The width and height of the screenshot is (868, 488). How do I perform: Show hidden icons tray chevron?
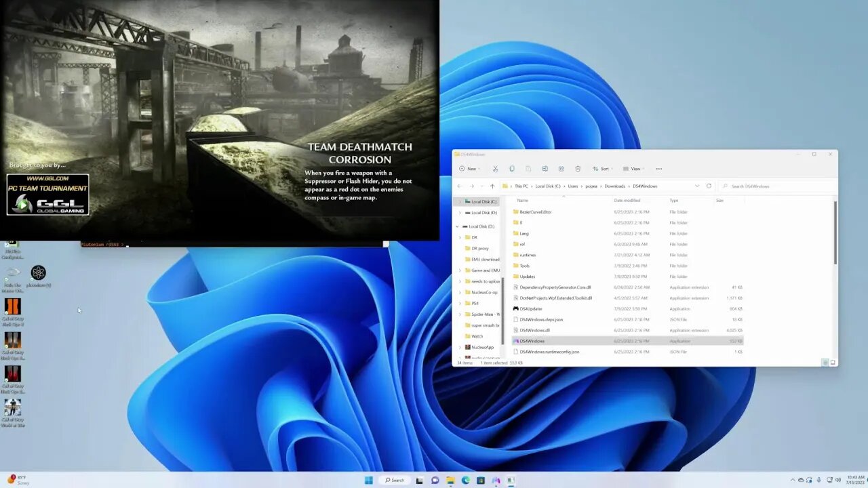pos(791,481)
